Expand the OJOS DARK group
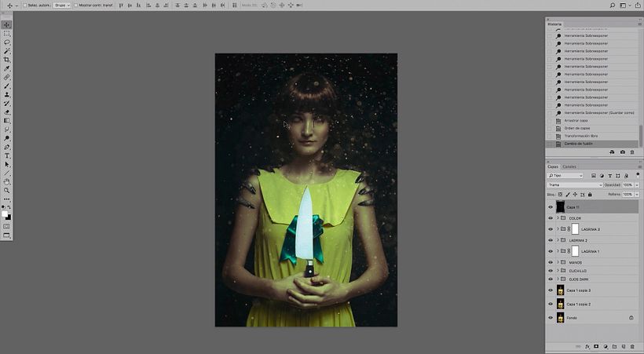644x354 pixels. 558,279
